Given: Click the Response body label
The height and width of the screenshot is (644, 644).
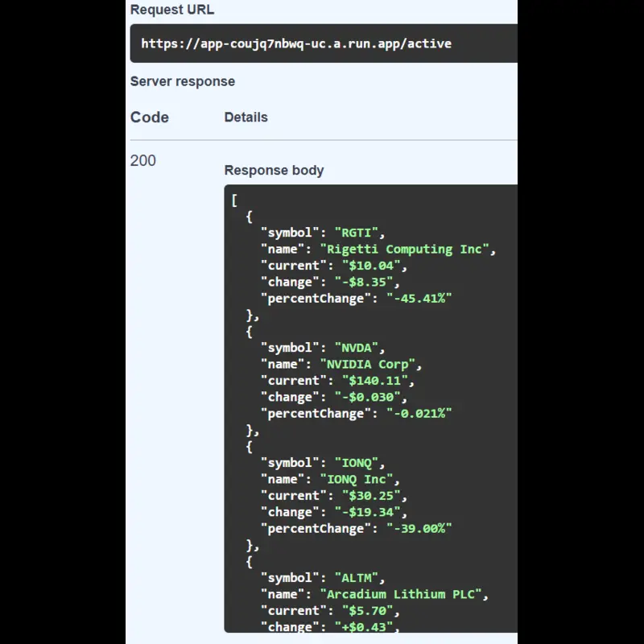Looking at the screenshot, I should coord(274,170).
